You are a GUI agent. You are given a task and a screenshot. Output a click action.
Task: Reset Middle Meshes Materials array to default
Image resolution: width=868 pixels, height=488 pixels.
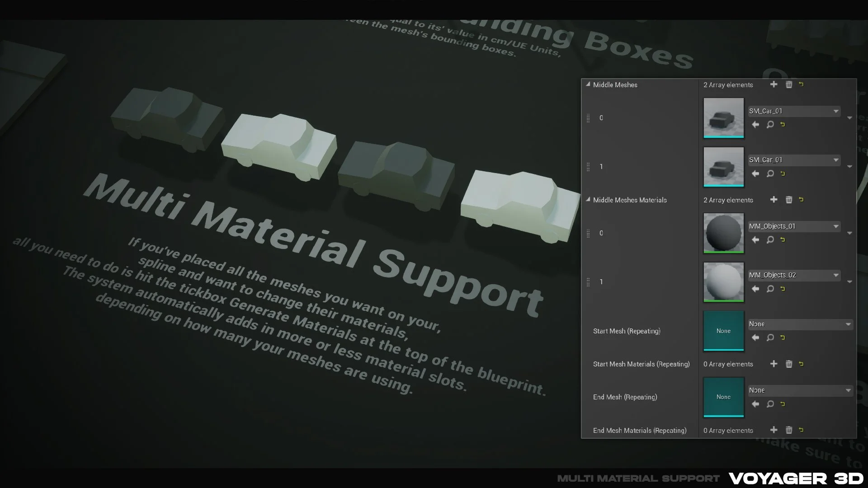coord(801,199)
